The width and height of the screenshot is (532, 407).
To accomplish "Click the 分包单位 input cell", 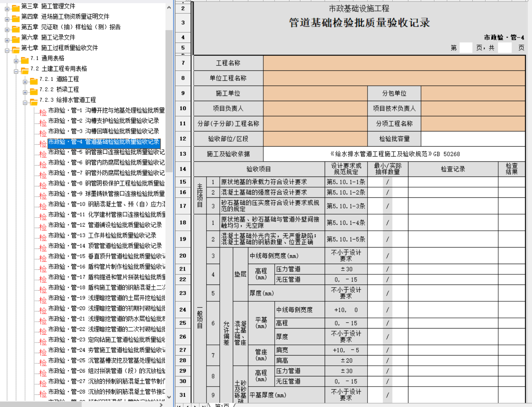I will [x=473, y=93].
